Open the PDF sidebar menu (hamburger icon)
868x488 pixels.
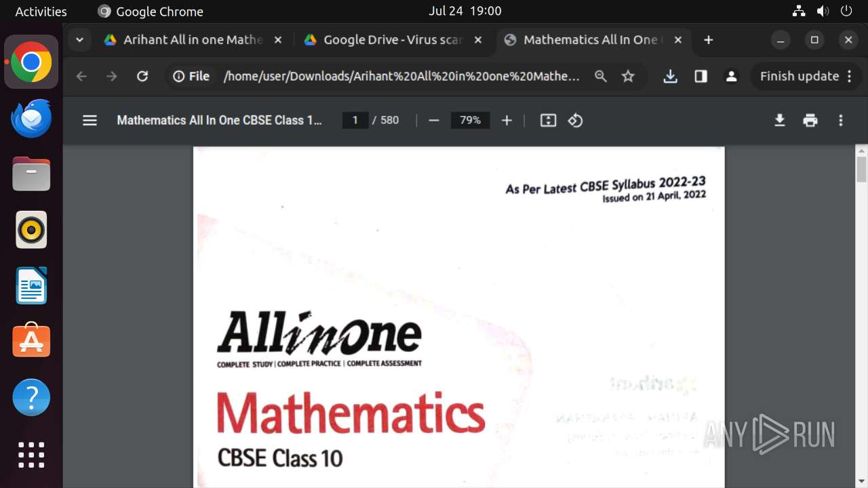90,121
